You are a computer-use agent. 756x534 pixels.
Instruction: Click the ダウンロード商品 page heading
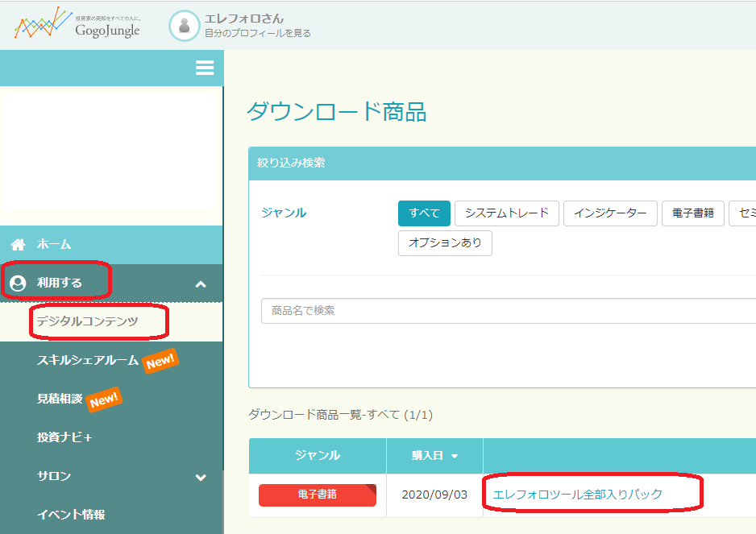(337, 112)
